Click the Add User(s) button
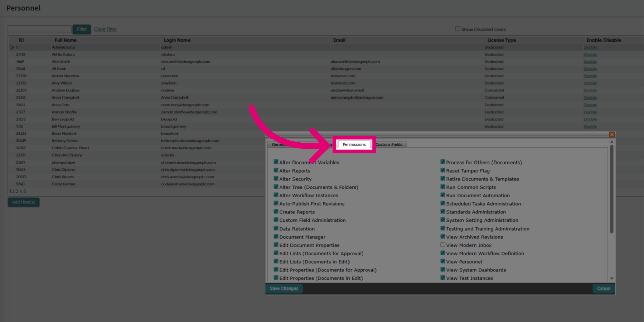 pyautogui.click(x=23, y=202)
